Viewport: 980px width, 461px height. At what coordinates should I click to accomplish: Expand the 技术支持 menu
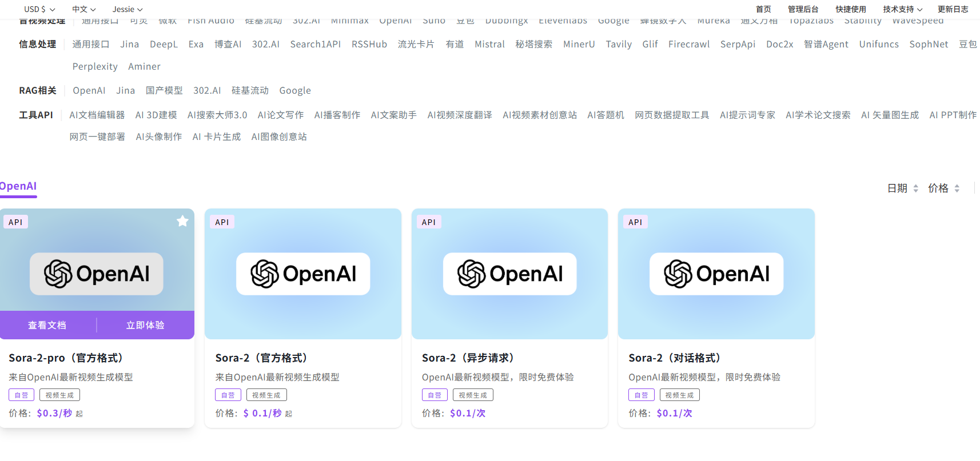(x=902, y=9)
